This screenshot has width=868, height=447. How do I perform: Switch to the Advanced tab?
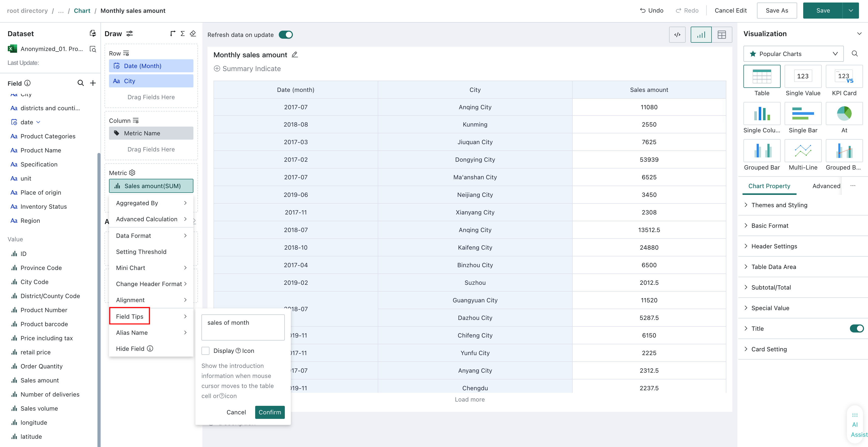pyautogui.click(x=826, y=186)
